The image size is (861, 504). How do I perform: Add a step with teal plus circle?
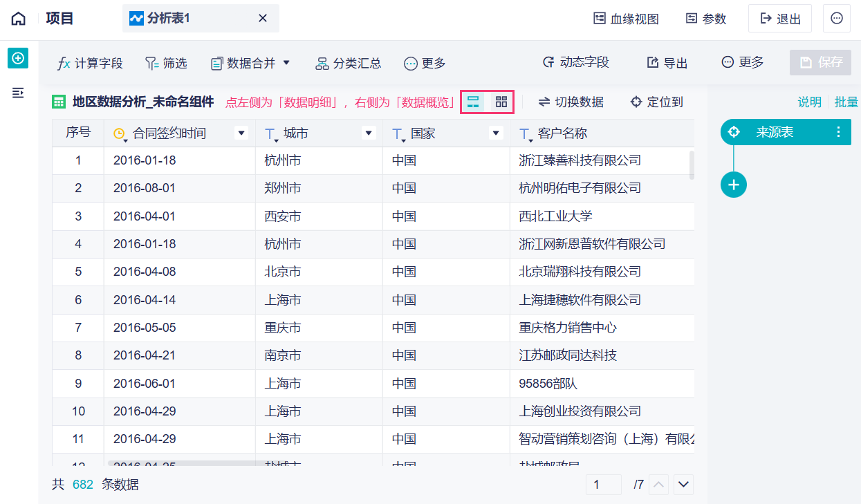point(734,185)
